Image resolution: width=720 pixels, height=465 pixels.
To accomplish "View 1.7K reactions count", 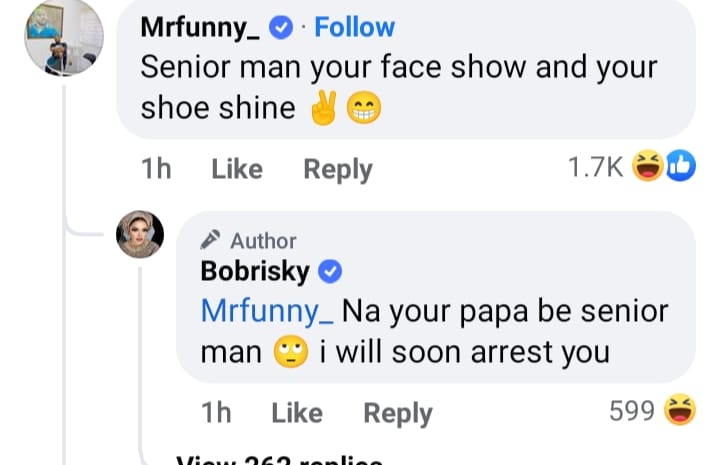I will coord(596,168).
